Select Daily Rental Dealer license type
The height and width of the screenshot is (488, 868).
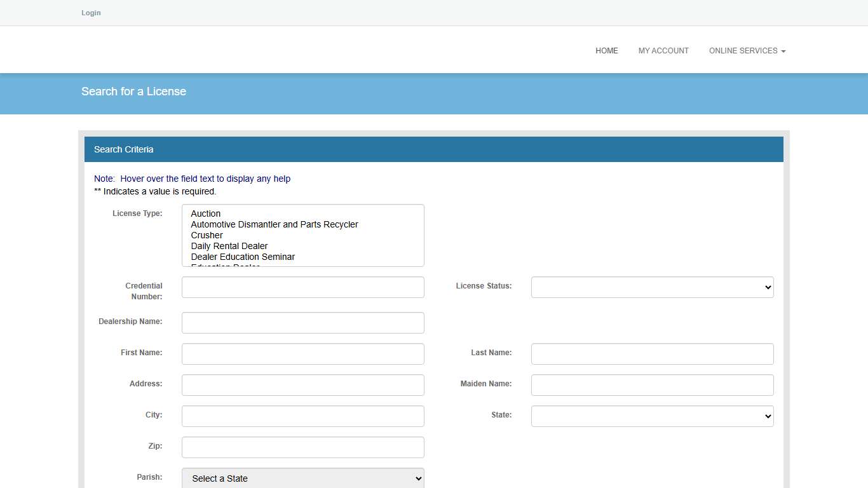[x=229, y=246]
